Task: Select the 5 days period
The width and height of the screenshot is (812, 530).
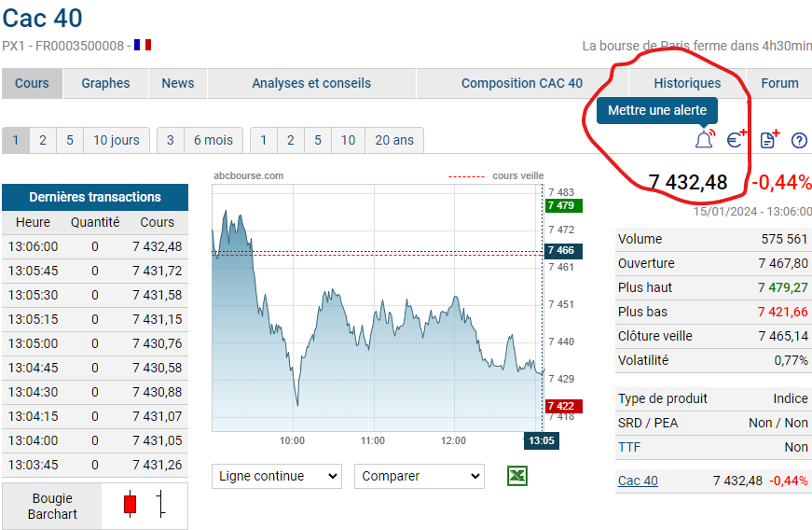Action: [70, 140]
